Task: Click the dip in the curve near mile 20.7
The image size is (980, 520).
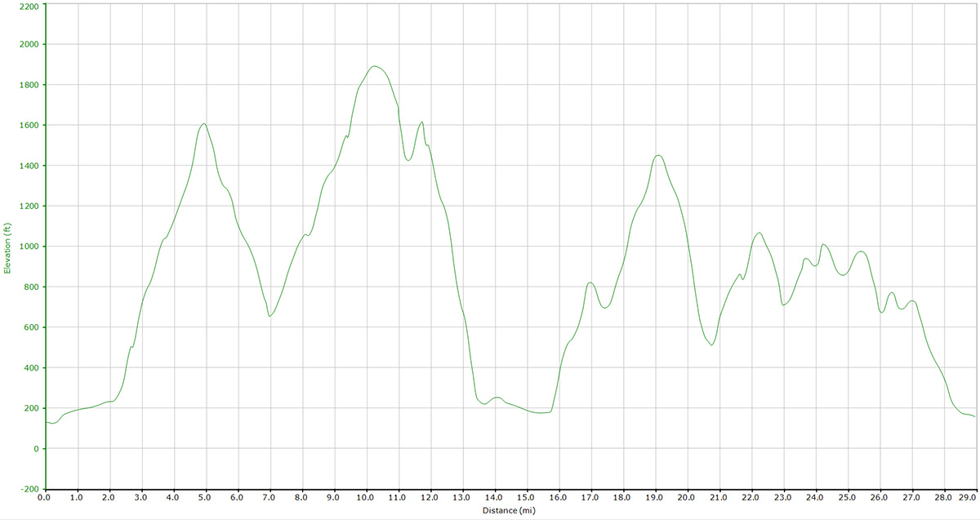Action: coord(711,344)
